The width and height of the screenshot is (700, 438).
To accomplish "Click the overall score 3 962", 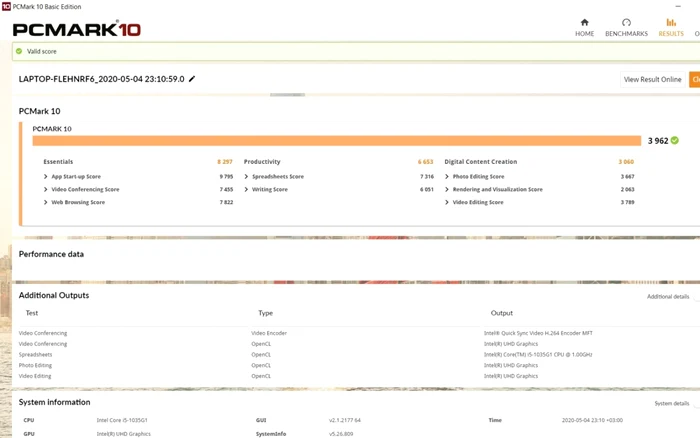I will point(658,141).
